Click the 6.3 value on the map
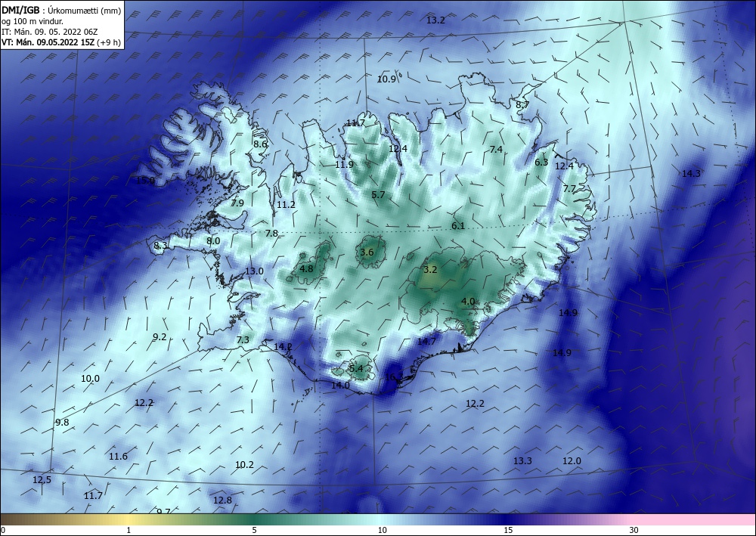 541,163
